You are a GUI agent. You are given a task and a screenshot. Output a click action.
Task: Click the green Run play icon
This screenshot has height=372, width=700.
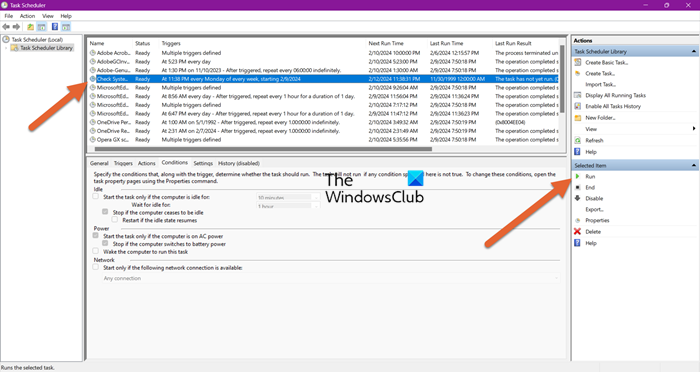pos(578,176)
